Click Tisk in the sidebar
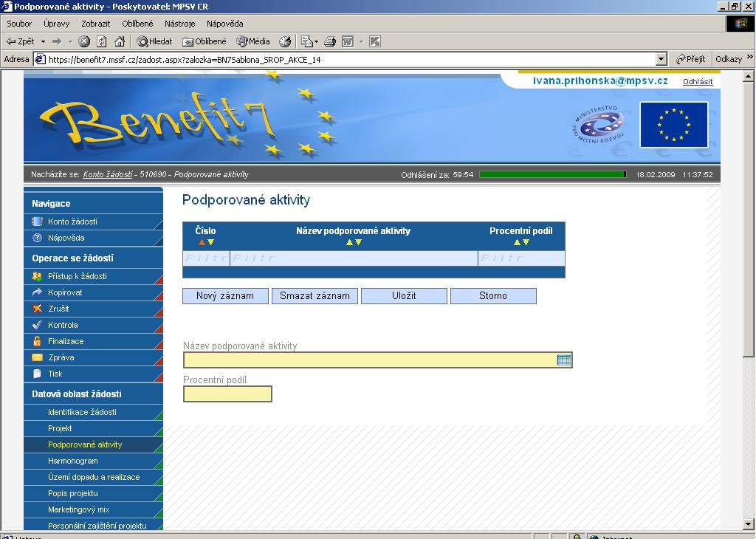This screenshot has width=756, height=539. point(93,374)
